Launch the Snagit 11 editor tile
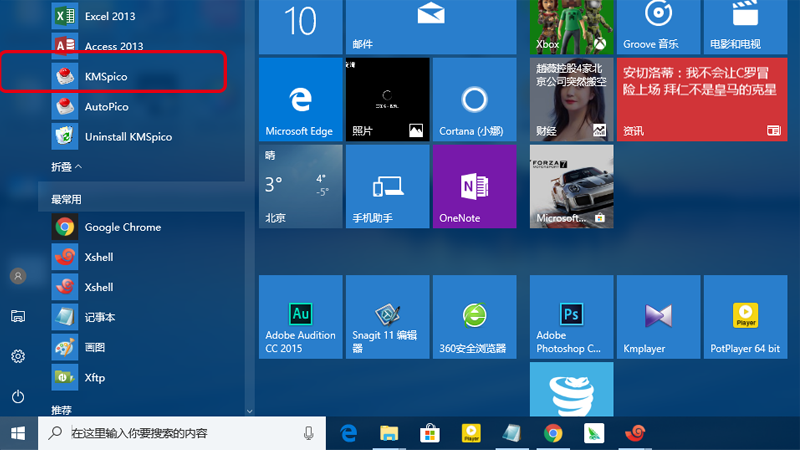800x450 pixels. pyautogui.click(x=387, y=316)
